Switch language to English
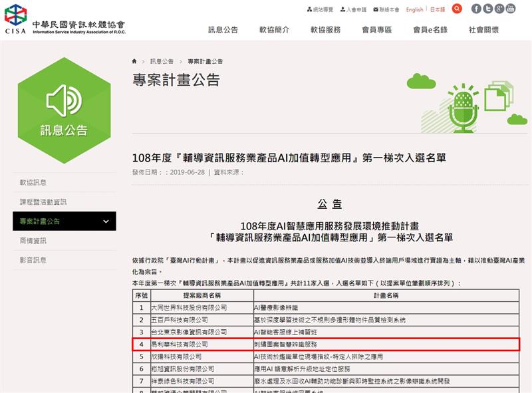 414,9
